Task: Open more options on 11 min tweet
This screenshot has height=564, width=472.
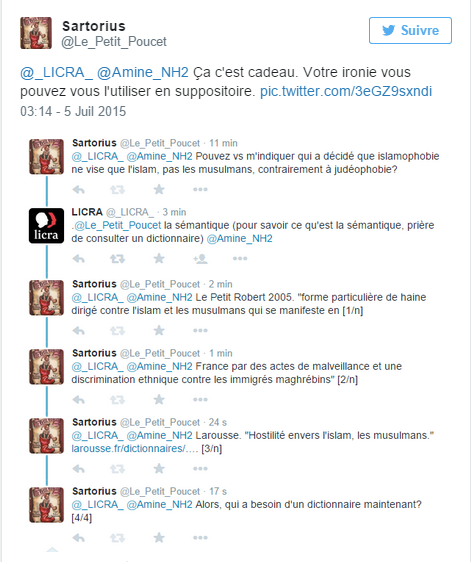Action: pos(200,189)
